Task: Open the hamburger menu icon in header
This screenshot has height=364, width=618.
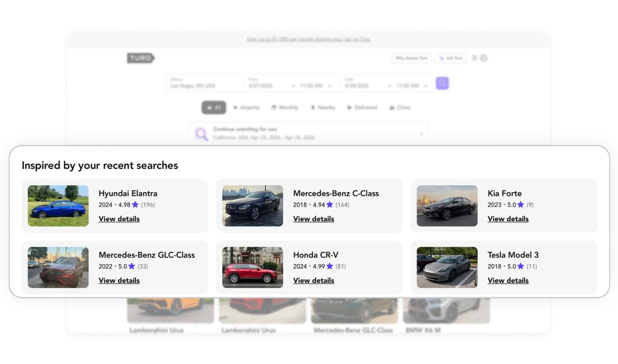Action: pos(475,58)
